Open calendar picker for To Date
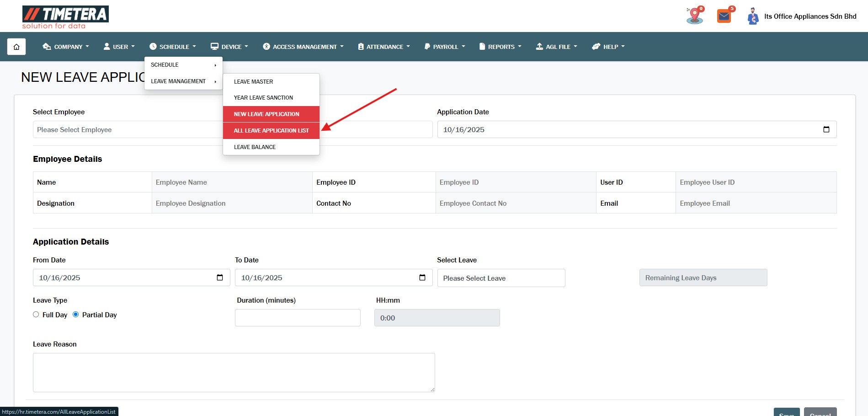This screenshot has height=416, width=868. [x=422, y=277]
